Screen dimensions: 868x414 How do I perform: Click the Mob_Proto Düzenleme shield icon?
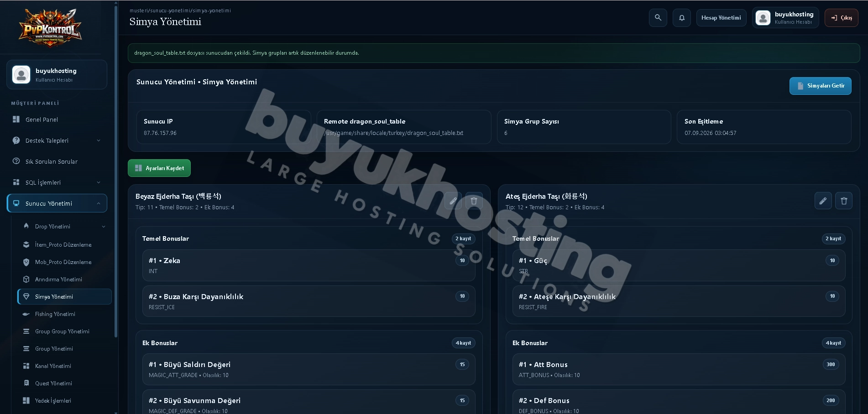coord(26,262)
